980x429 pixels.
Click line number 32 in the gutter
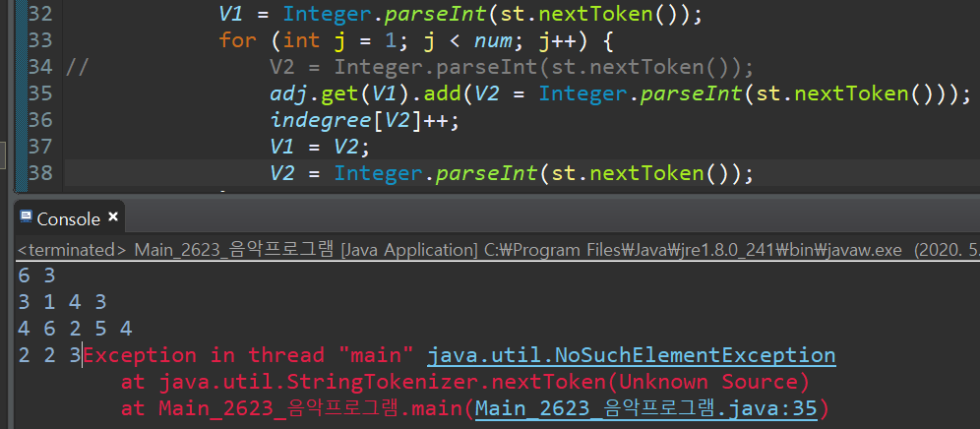coord(40,14)
